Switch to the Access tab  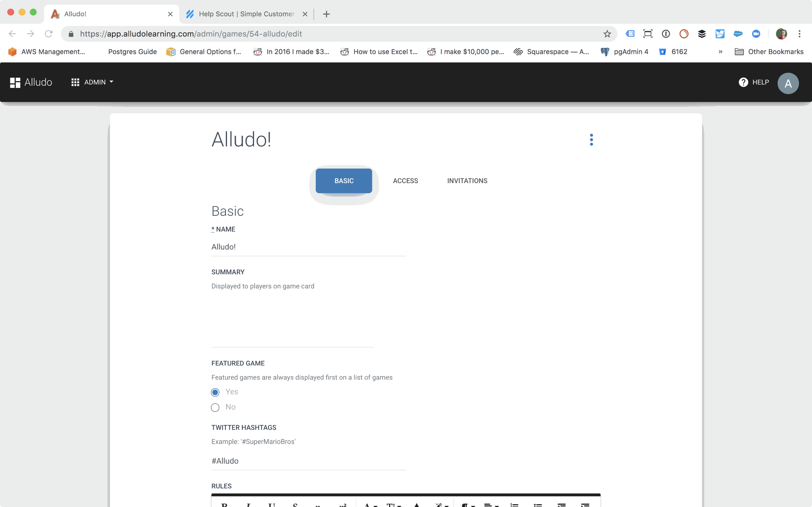[x=405, y=181]
